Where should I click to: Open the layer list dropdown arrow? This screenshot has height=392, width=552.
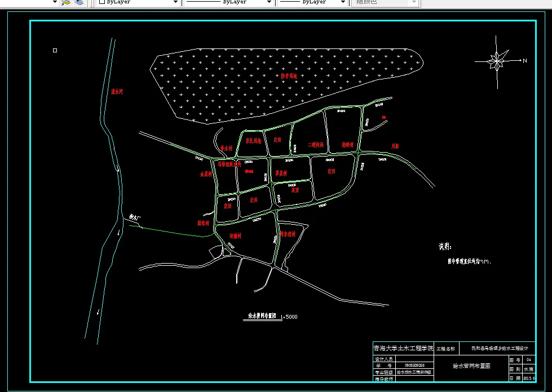click(55, 2)
